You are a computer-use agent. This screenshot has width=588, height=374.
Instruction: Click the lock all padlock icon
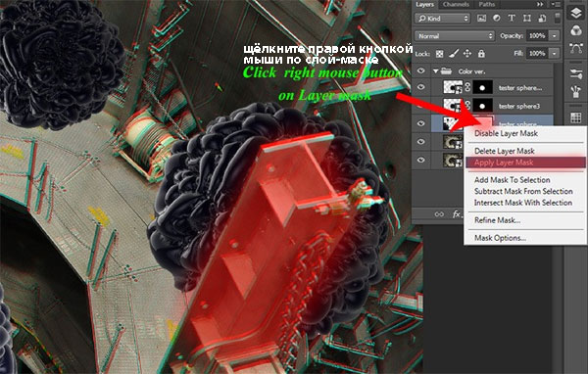(481, 54)
